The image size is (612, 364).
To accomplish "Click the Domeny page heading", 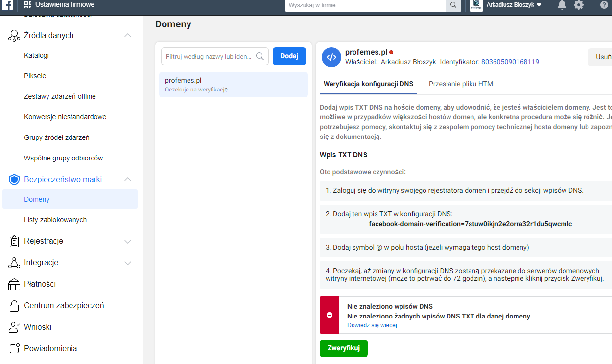I will pyautogui.click(x=173, y=24).
